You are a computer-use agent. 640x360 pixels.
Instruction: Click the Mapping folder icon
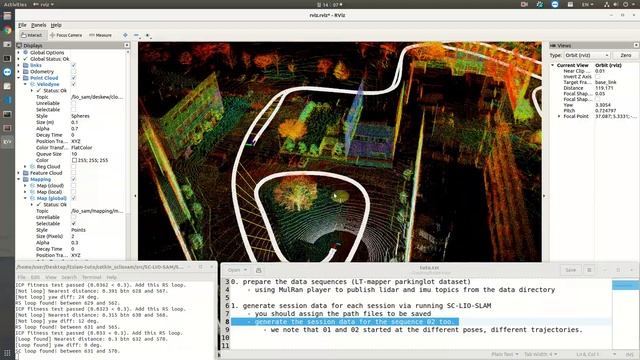click(x=26, y=179)
